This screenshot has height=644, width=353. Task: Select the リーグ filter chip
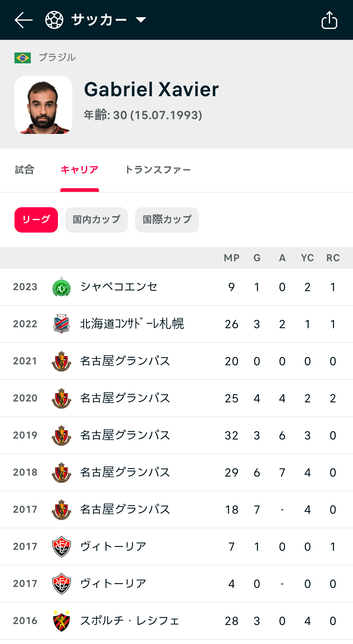(x=36, y=220)
